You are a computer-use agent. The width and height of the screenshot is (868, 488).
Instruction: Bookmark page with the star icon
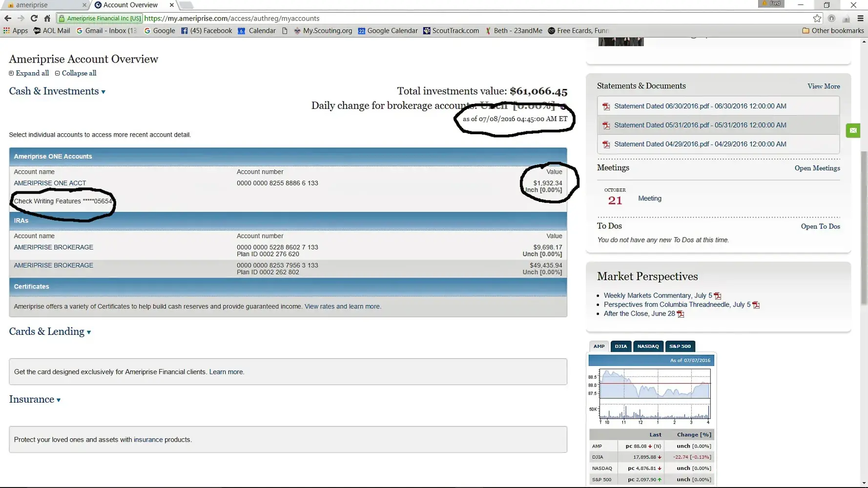[x=817, y=19]
